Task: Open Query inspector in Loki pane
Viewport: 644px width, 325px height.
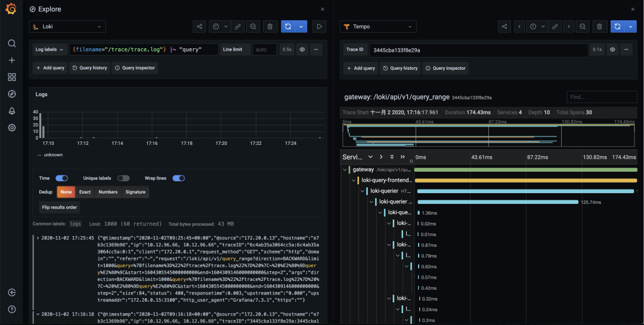Action: point(135,68)
